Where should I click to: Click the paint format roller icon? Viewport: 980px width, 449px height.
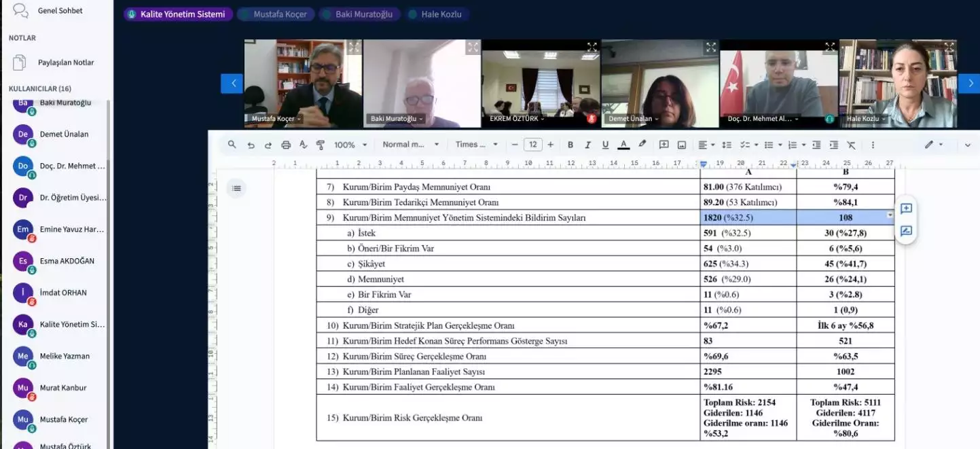click(321, 145)
